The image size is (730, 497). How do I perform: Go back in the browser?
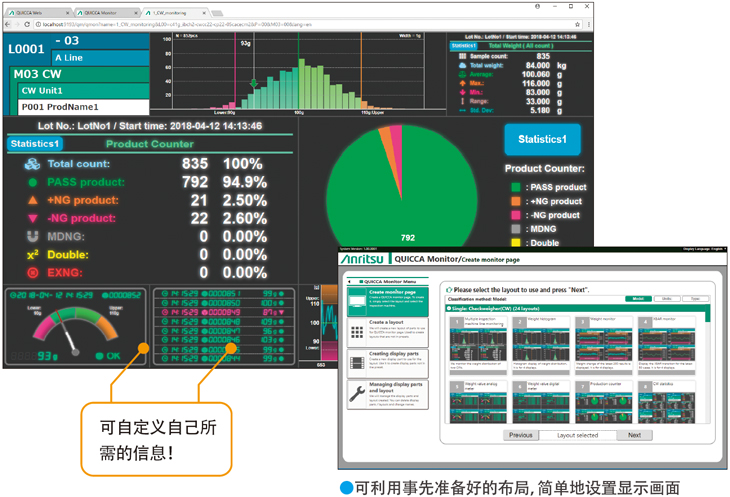[7, 24]
